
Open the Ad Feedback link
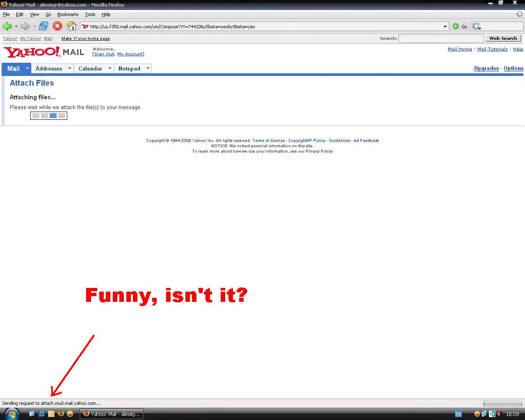click(366, 140)
